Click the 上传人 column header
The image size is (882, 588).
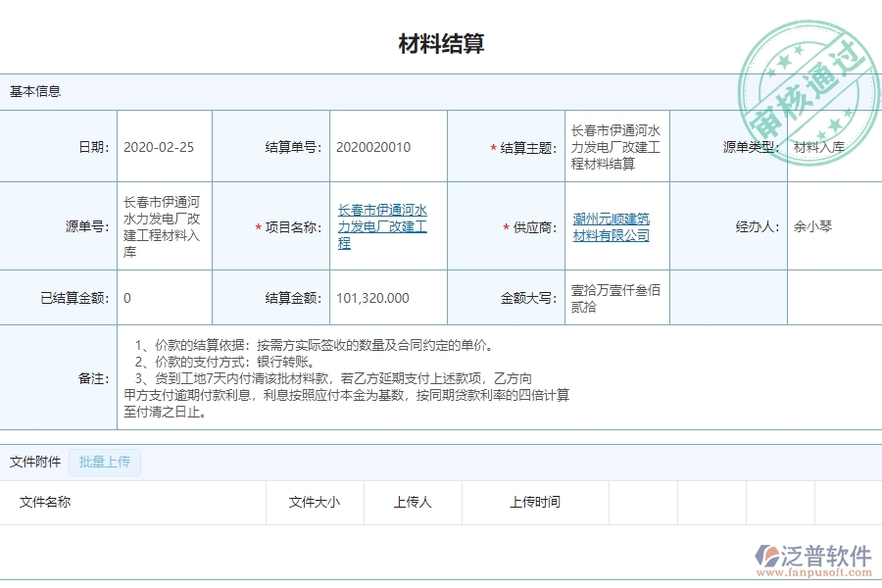pyautogui.click(x=412, y=502)
